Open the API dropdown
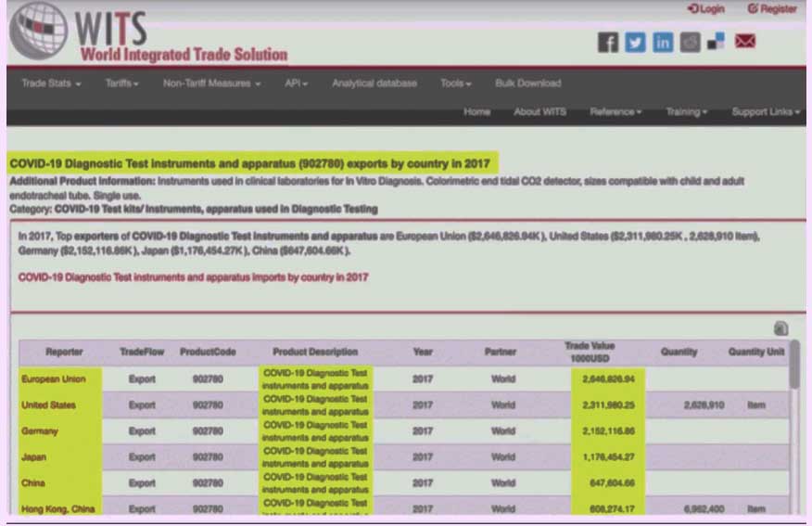 (x=296, y=83)
